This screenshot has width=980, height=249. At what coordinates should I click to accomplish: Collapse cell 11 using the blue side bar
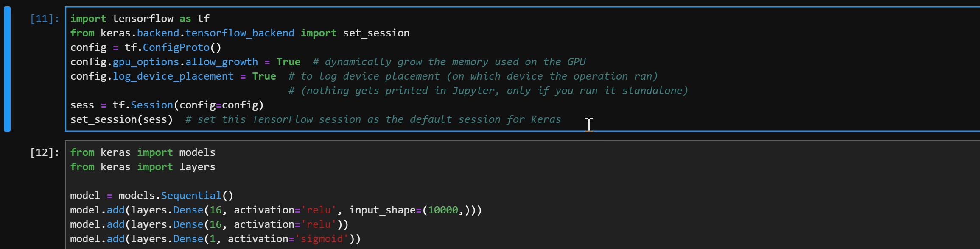(7, 69)
